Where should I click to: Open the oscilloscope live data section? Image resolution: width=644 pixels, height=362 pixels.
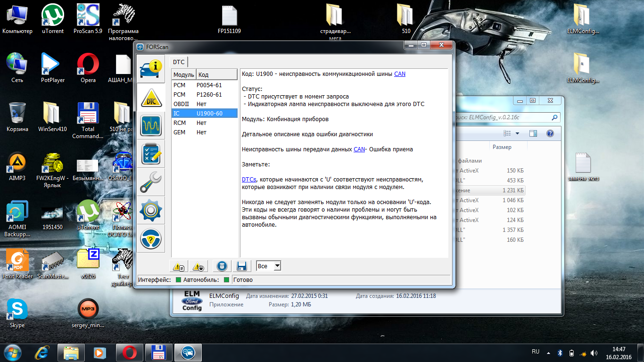[150, 125]
